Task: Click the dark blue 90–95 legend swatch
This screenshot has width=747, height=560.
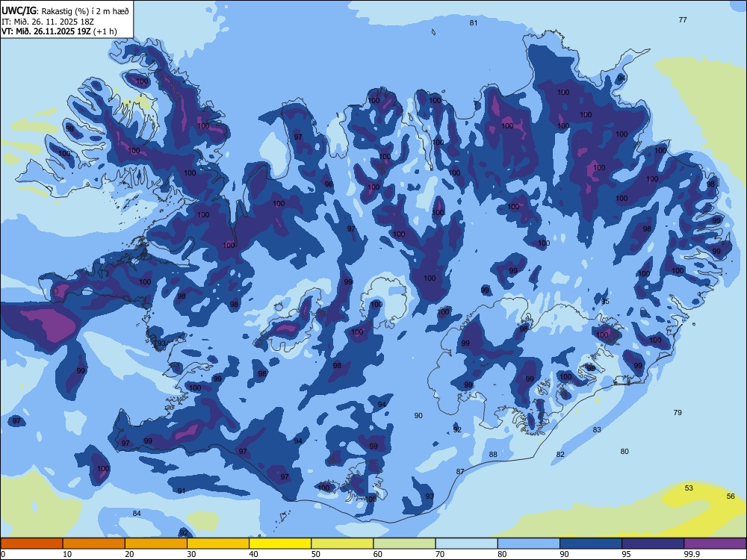Action: [591, 544]
